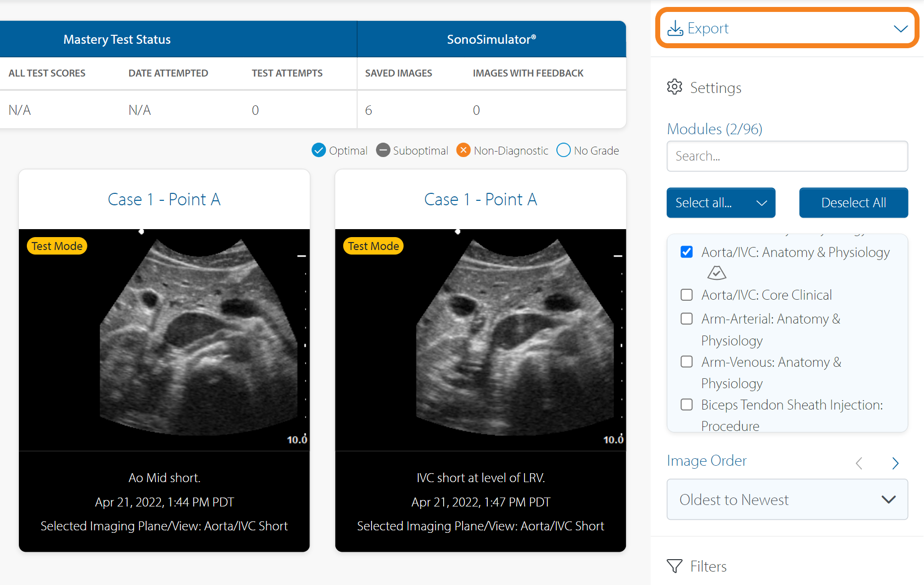Viewport: 924px width, 585px height.
Task: Open the Select all... dropdown
Action: pos(720,203)
